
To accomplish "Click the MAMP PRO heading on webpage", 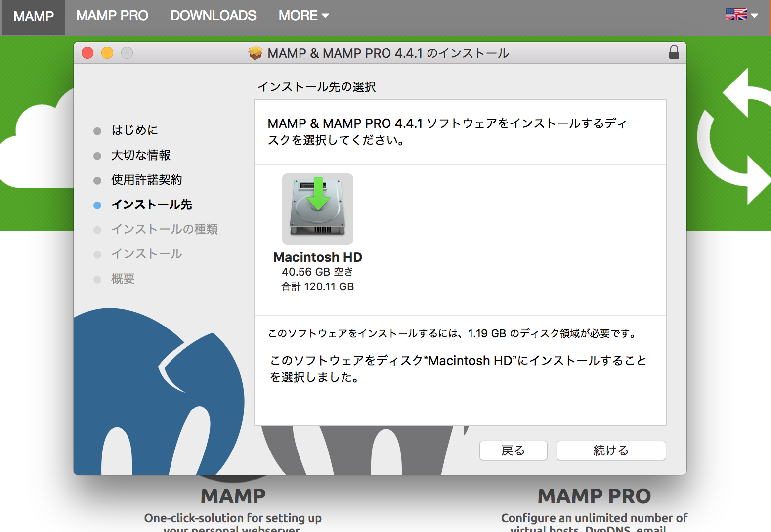I will (x=594, y=496).
